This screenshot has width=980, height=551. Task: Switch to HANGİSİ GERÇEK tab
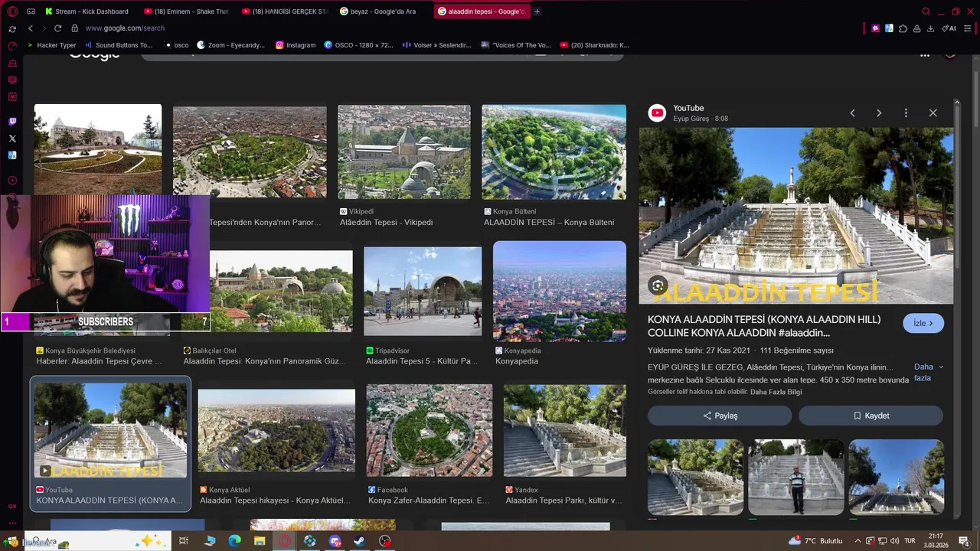click(284, 11)
